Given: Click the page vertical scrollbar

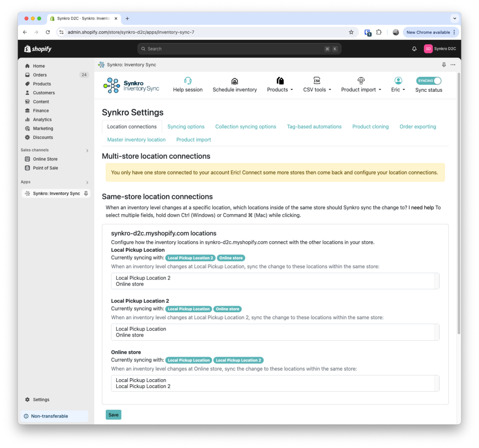Looking at the screenshot, I should coord(458,203).
